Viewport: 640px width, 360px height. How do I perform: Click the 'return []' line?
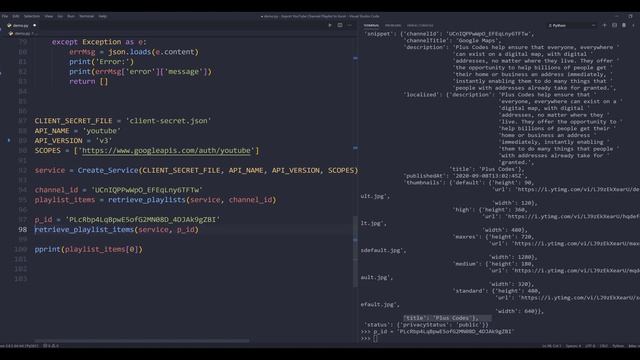point(89,81)
